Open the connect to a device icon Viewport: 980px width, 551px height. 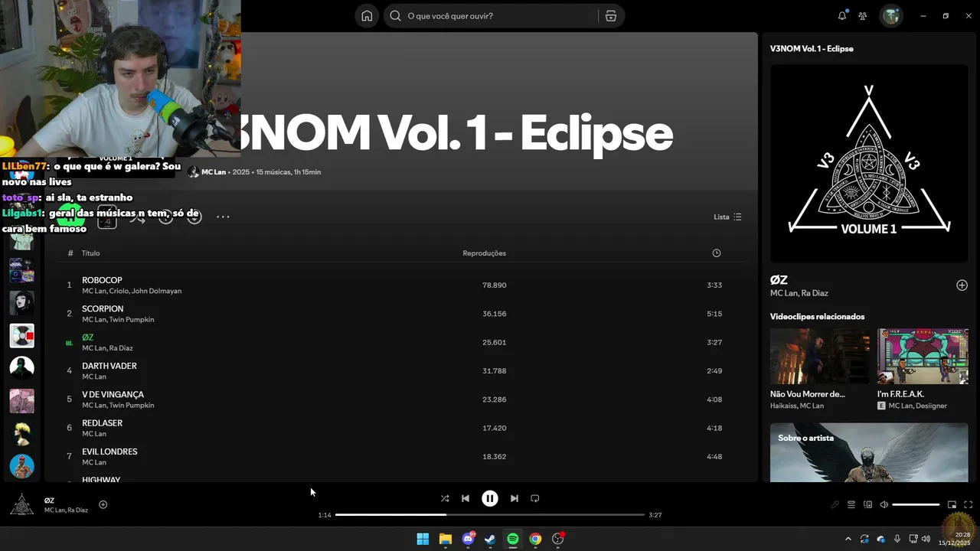tap(867, 505)
